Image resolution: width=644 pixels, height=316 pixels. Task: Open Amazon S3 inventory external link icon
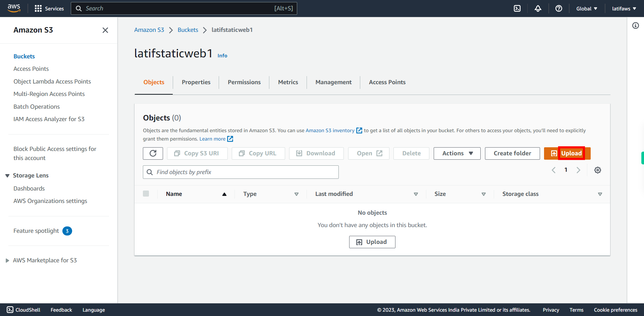pos(359,130)
